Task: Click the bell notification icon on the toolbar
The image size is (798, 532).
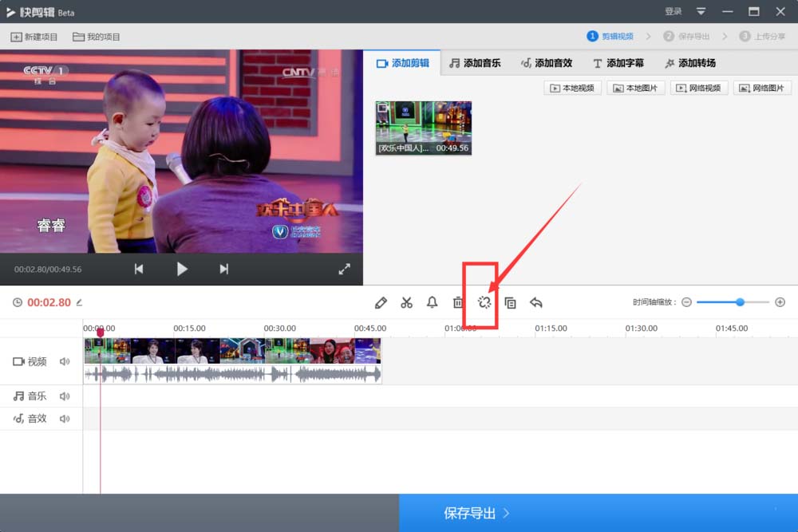Action: (x=433, y=302)
